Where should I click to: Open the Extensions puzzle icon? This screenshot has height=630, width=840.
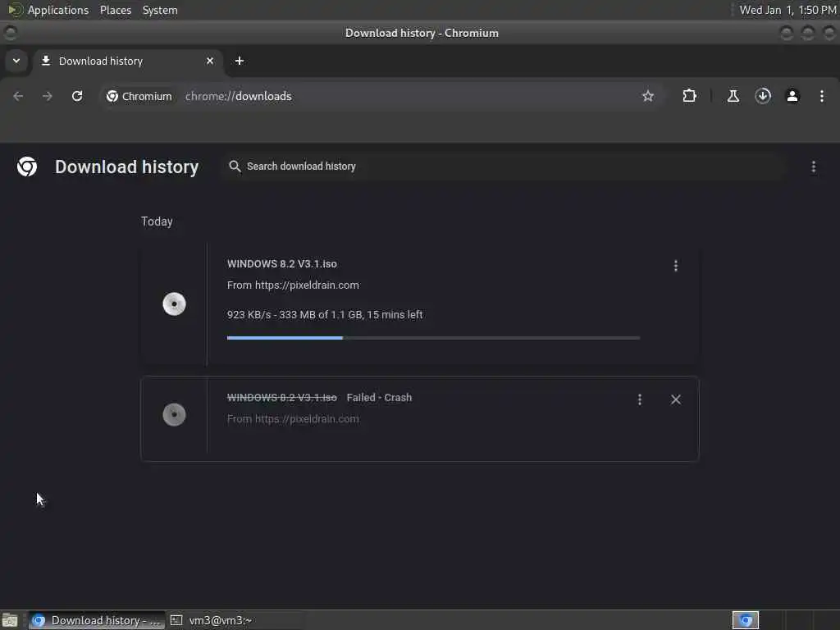pos(689,96)
